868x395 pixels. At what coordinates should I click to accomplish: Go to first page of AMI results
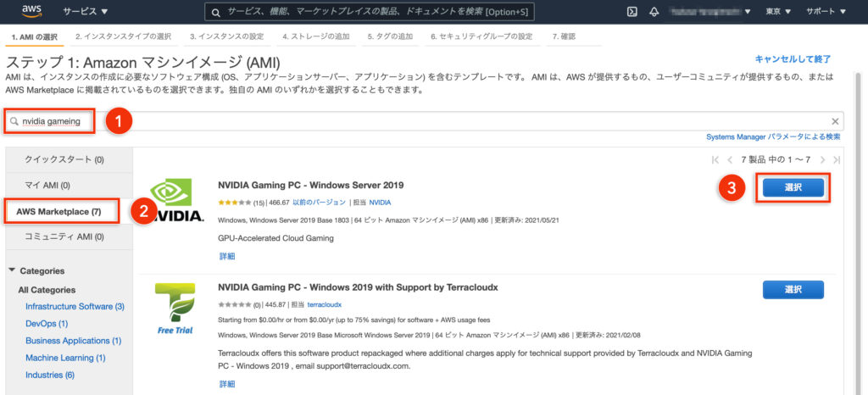pos(715,160)
